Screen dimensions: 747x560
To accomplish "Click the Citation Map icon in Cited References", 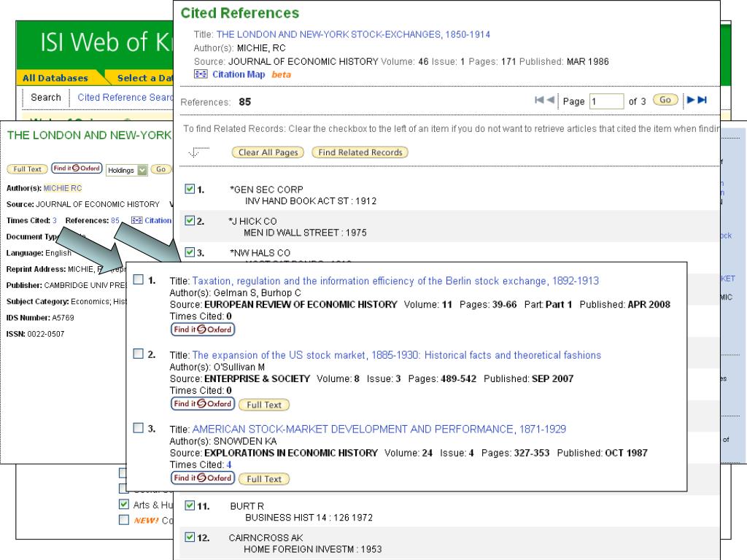I will 201,74.
